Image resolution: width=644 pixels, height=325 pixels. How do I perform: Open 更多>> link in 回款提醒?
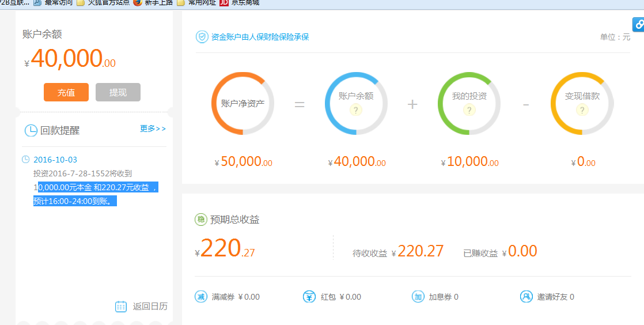153,129
